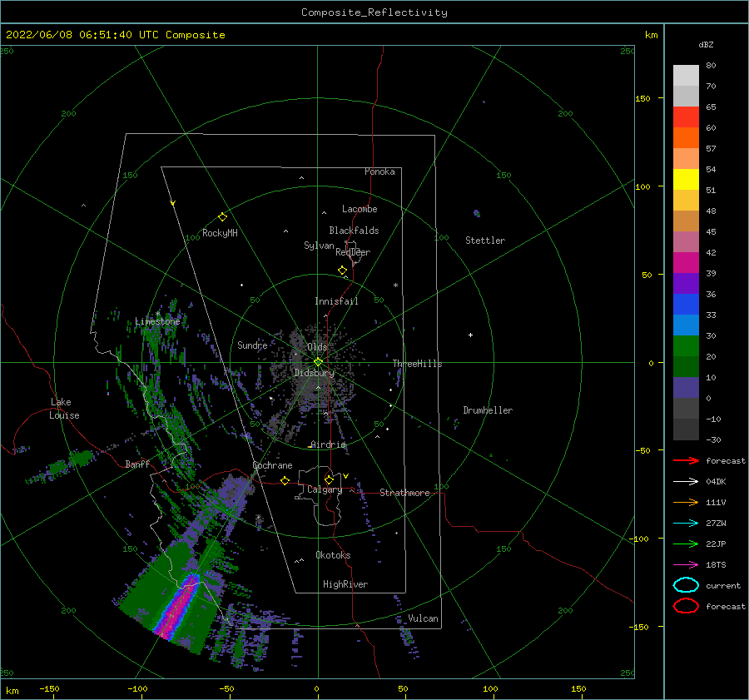Click the Airdrie city label
The image size is (749, 700).
click(328, 444)
